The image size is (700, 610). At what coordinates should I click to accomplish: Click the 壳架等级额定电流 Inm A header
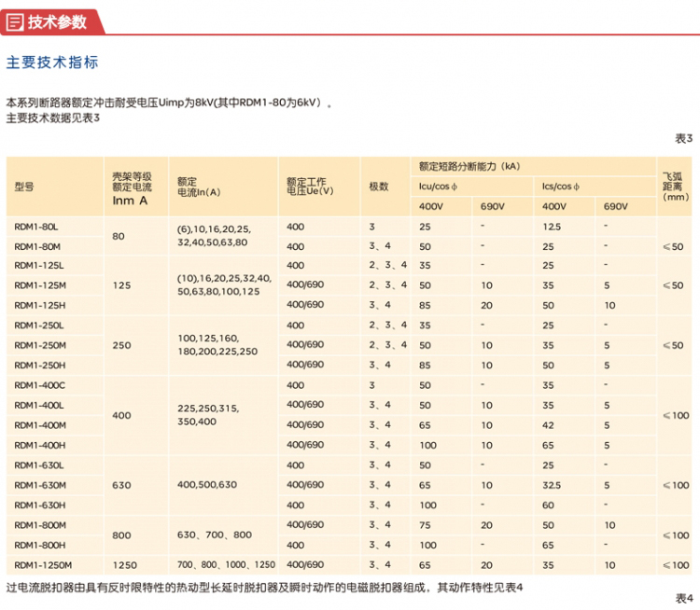pos(132,187)
